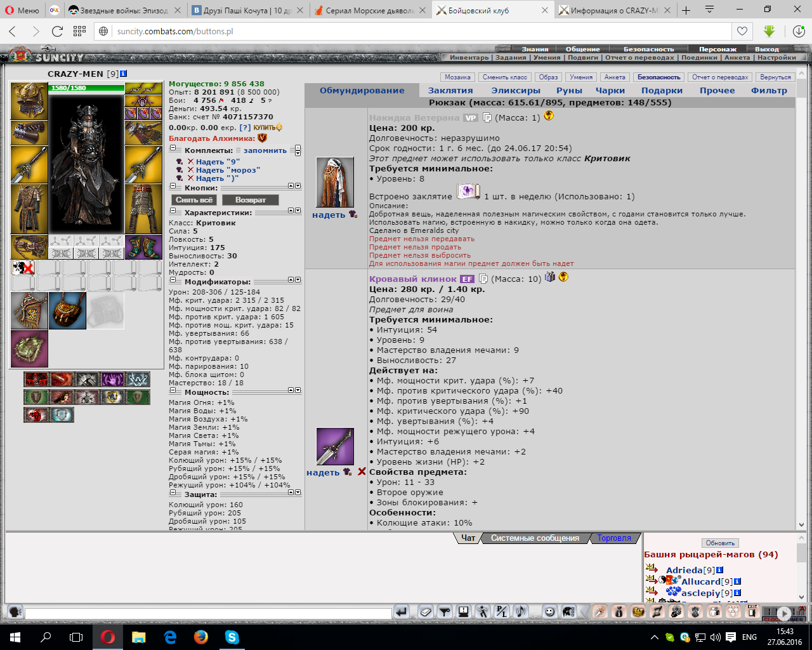
Task: Click the chat send arrow icon
Action: click(x=401, y=612)
